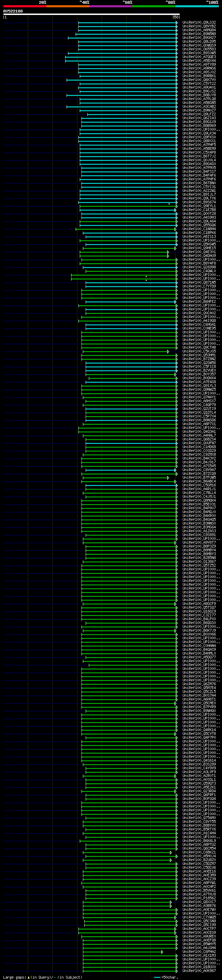This screenshot has width=222, height=980.
Task: Select label UniRef100_A9TY89
Action: pyautogui.click(x=199, y=64)
